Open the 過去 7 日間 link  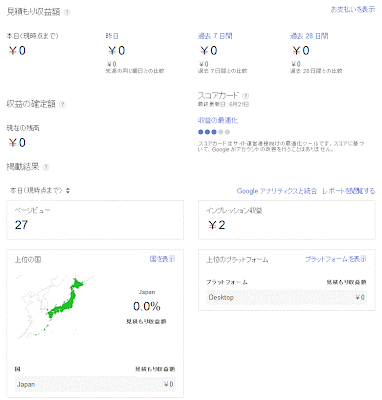[x=215, y=36]
